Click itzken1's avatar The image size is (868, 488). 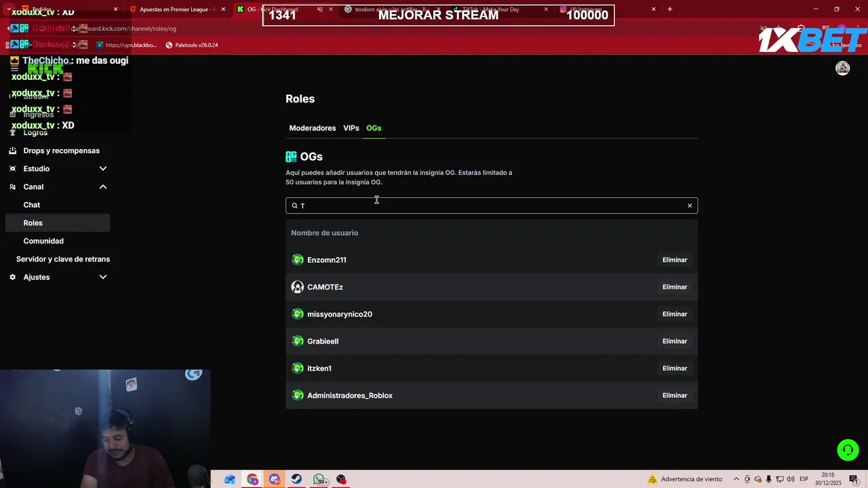[297, 368]
